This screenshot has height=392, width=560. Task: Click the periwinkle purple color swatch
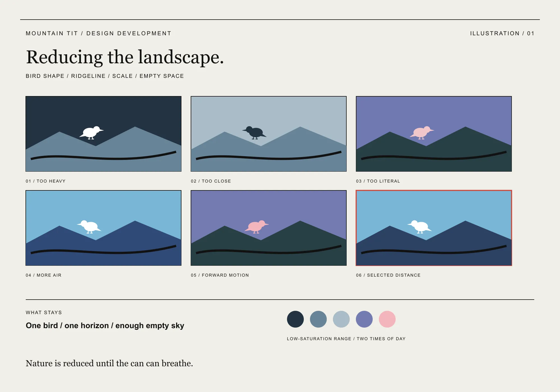point(364,319)
